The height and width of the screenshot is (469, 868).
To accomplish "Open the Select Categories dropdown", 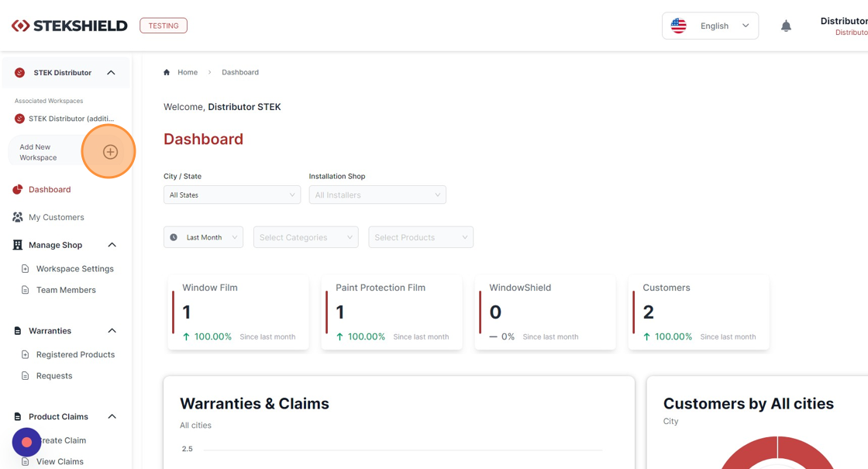I will 305,237.
